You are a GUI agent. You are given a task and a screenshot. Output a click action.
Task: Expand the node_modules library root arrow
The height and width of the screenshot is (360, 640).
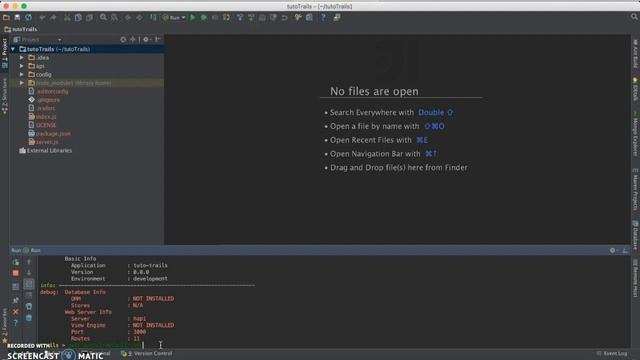click(x=22, y=83)
